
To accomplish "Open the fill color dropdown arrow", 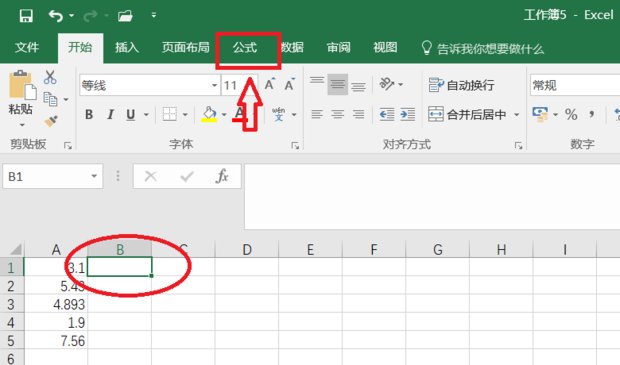I will tap(224, 115).
